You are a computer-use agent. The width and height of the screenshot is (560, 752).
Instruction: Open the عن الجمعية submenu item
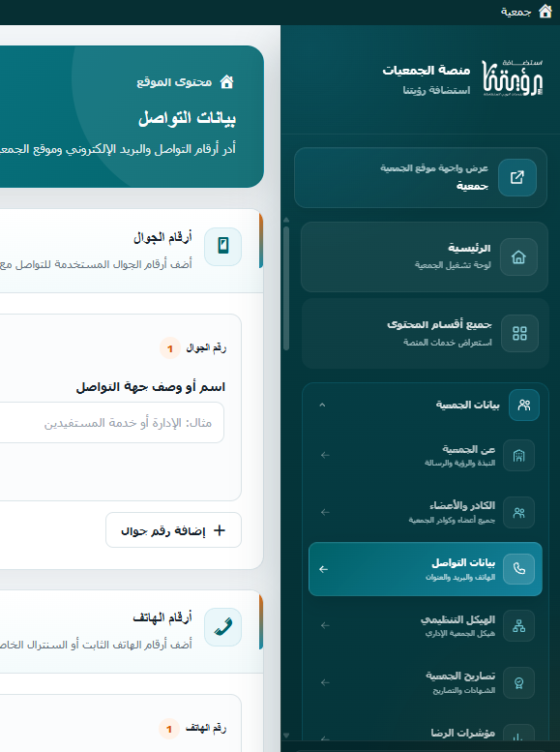426,456
